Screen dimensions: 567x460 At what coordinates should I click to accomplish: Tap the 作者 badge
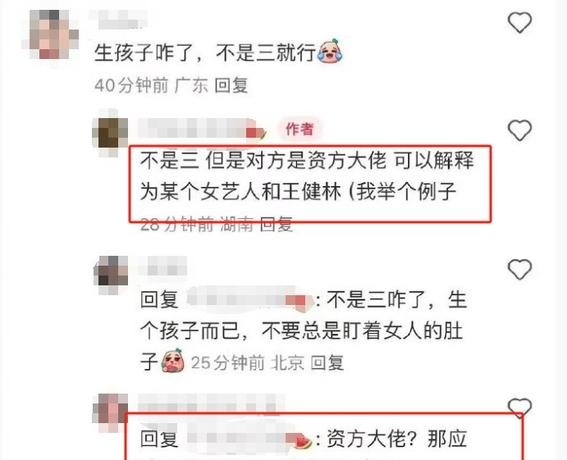pyautogui.click(x=299, y=129)
